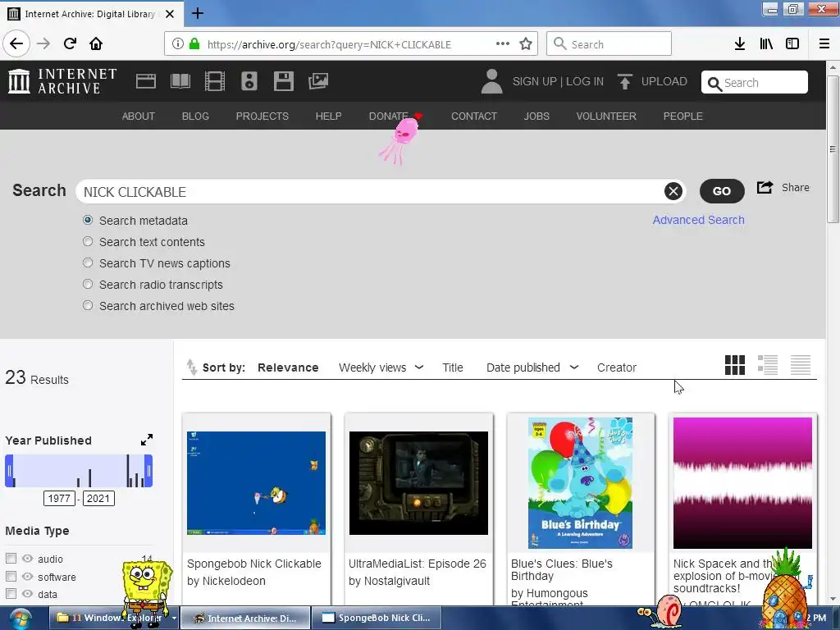Sort results by Relevance
The width and height of the screenshot is (840, 630).
288,367
